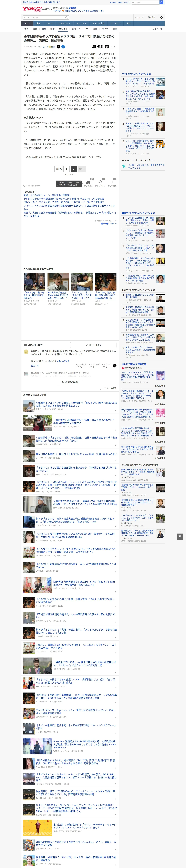The image size is (186, 868).
Task: Select the 国内 category
Action: tap(35, 29)
